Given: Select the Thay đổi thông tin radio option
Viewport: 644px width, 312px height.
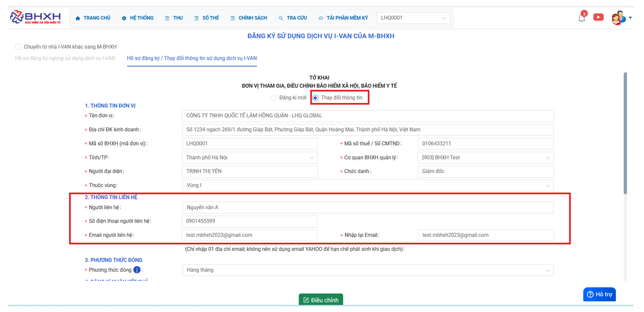Looking at the screenshot, I should (315, 98).
